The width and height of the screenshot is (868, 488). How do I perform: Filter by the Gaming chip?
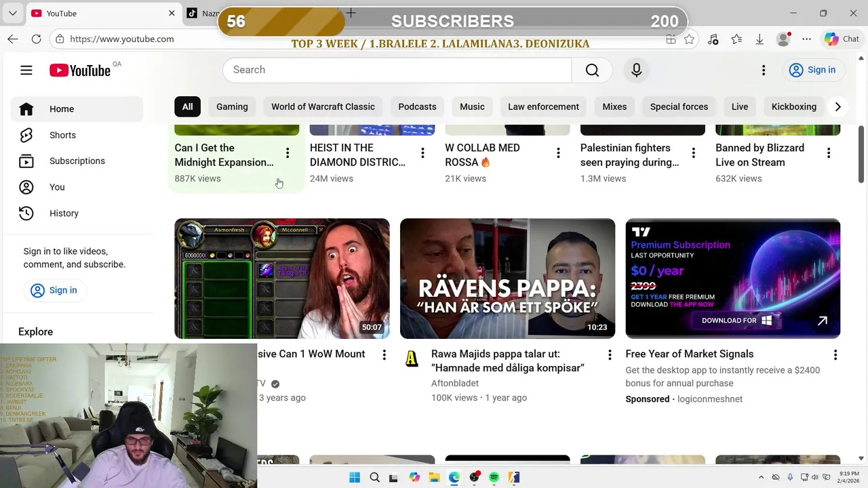point(232,106)
